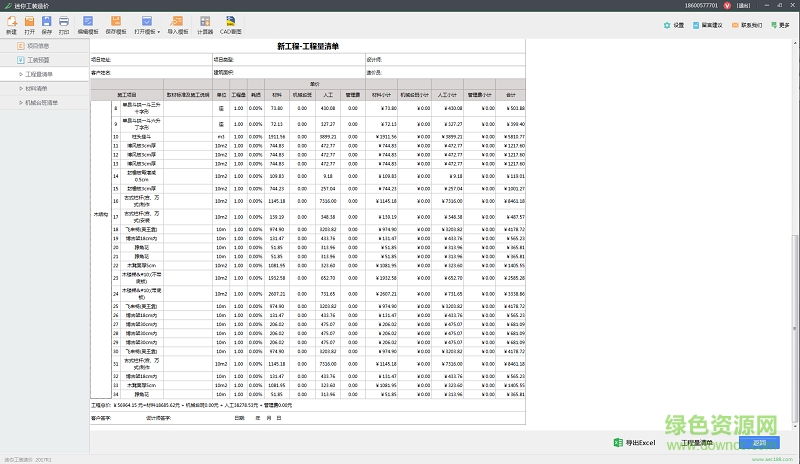Screen dimensions: 800x464
Task: Click the 新建 (New) toolbar icon
Action: click(11, 24)
